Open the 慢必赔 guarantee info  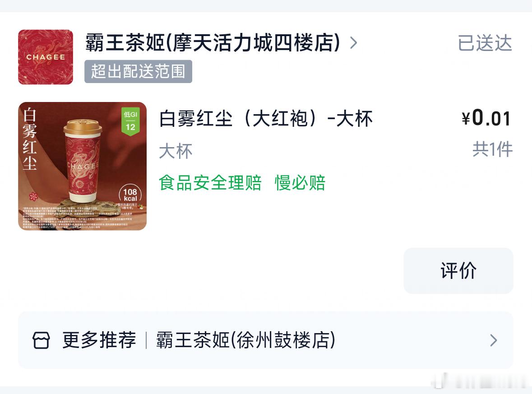300,183
